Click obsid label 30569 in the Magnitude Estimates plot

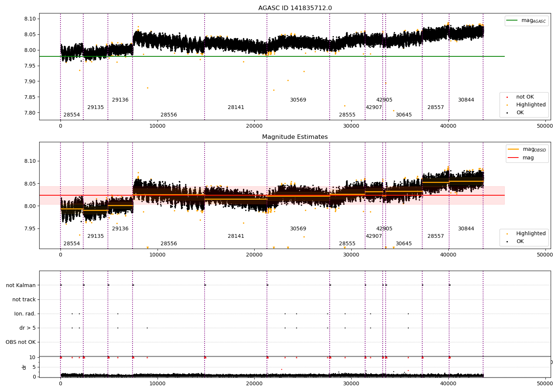298,228
